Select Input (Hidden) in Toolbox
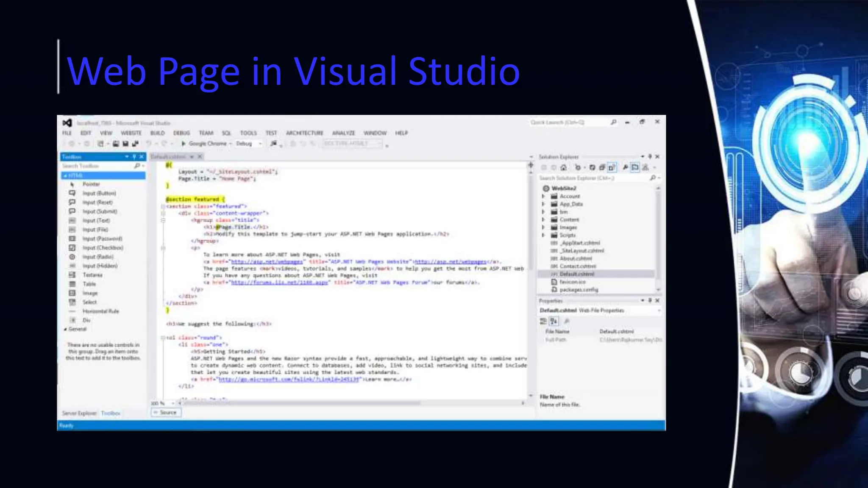 tap(100, 266)
